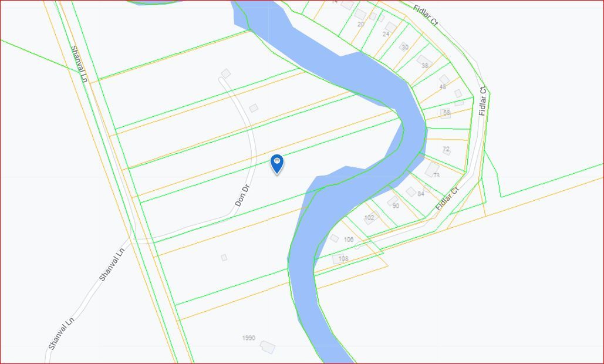604x364 pixels.
Task: Select the house footprint near number 24
Action: (x=390, y=27)
